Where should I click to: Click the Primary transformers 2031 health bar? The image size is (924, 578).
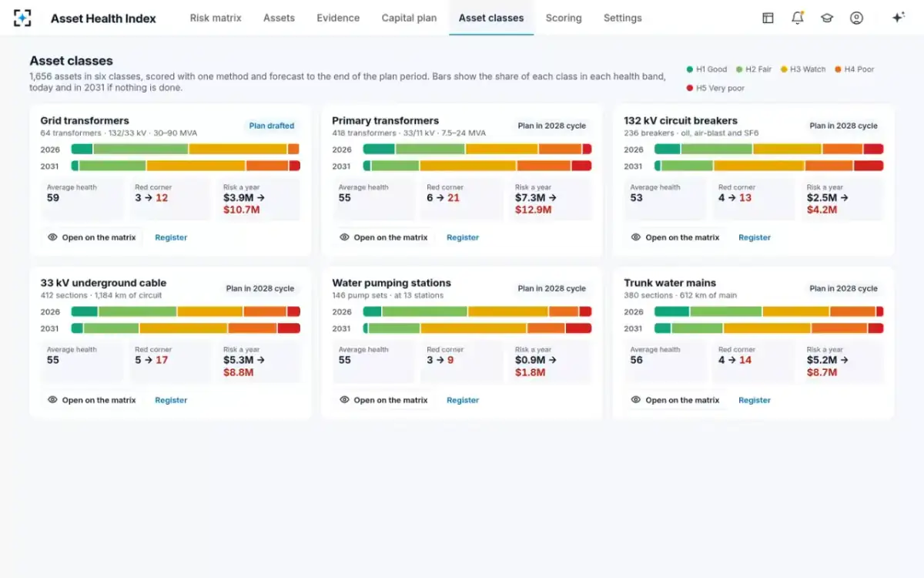point(477,166)
